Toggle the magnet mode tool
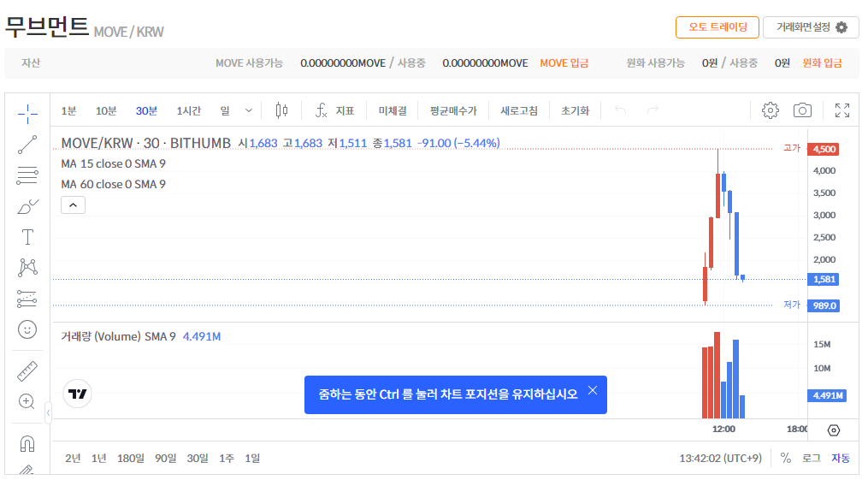 [x=27, y=443]
